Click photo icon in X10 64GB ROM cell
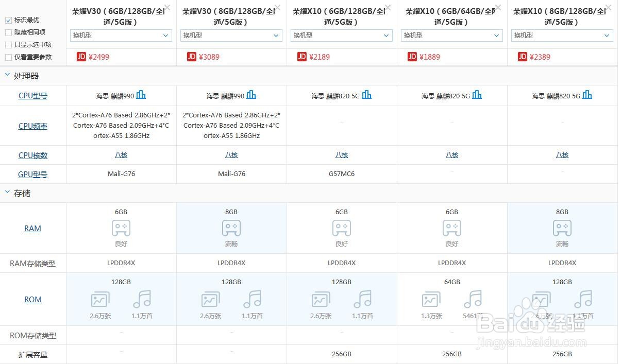The height and width of the screenshot is (364, 621). (x=431, y=300)
